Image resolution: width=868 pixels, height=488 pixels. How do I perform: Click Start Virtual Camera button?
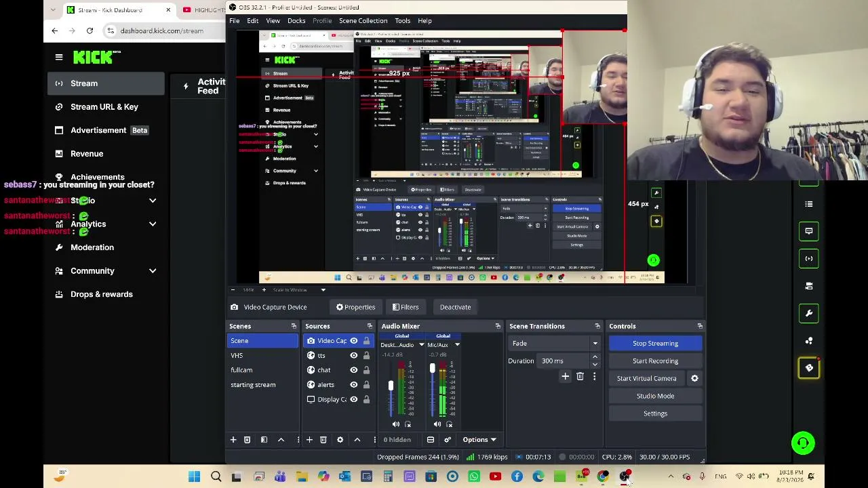[x=647, y=379]
